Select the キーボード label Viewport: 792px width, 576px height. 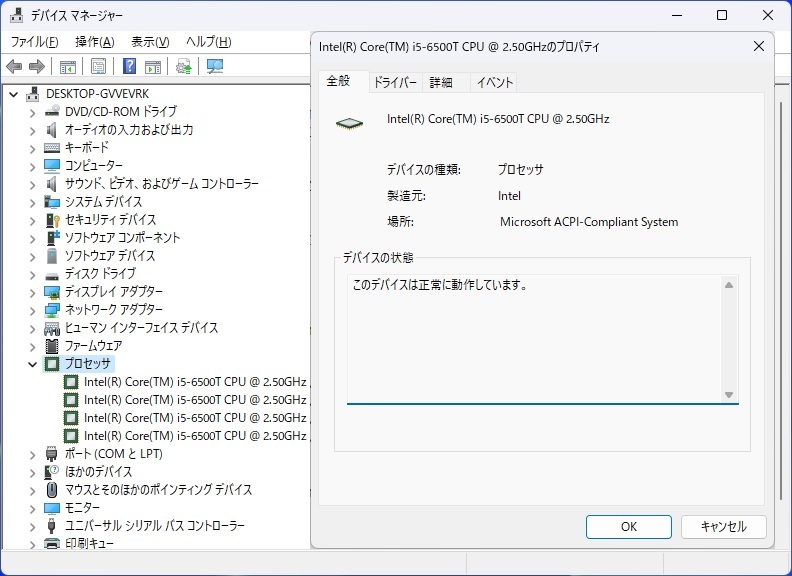coord(87,148)
